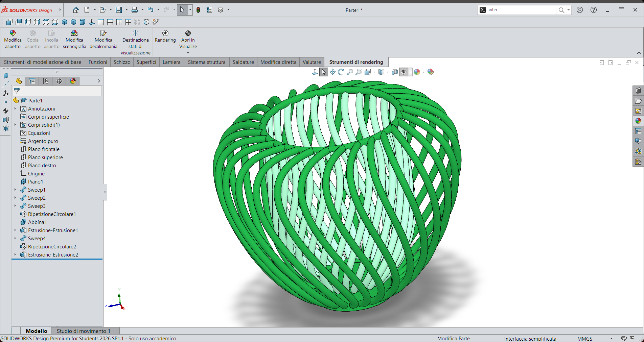
Task: Toggle the hide/show items eye icon
Action: (404, 72)
